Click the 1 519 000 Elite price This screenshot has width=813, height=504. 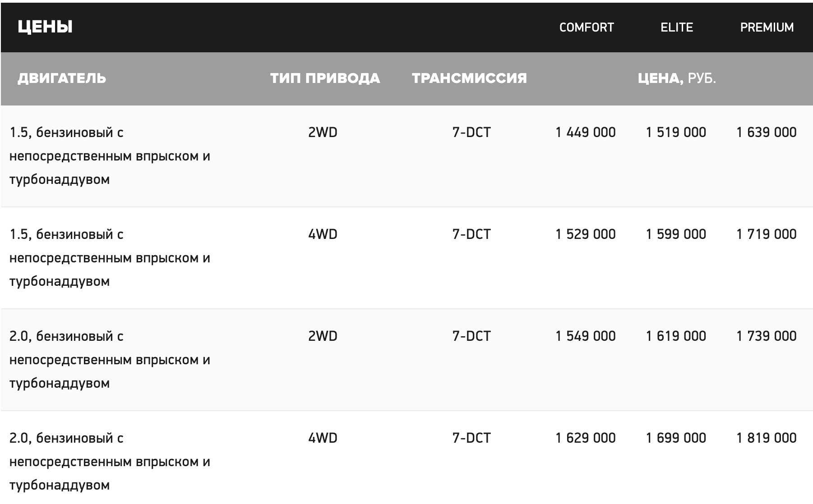[x=676, y=133]
